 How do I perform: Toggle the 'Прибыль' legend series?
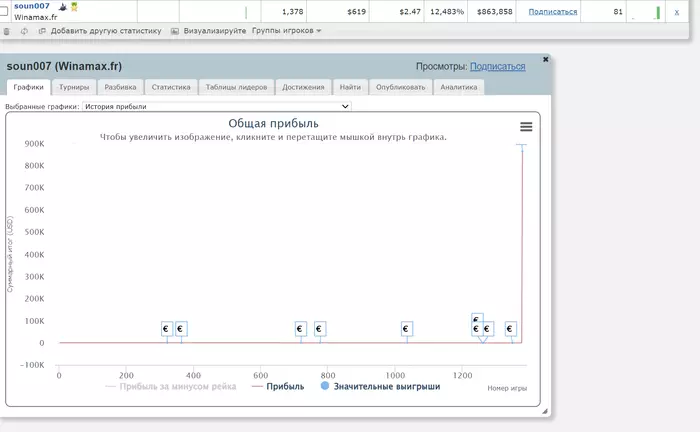tap(278, 386)
